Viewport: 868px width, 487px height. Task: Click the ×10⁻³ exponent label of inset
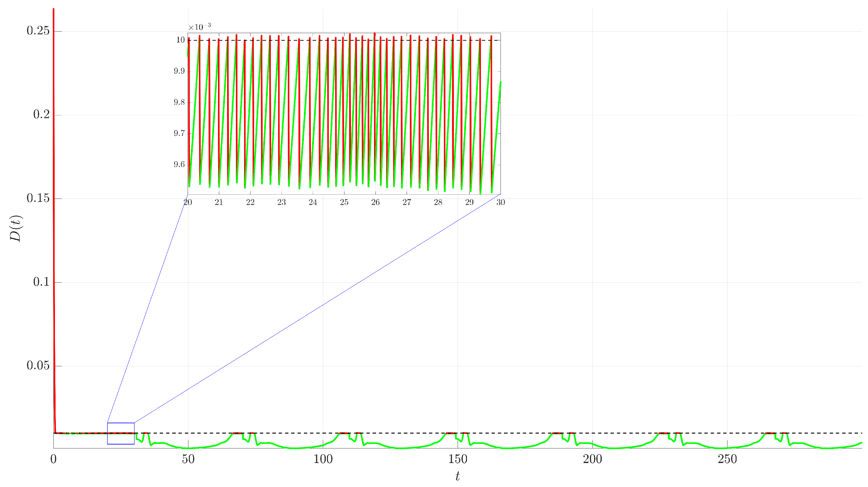click(x=199, y=27)
